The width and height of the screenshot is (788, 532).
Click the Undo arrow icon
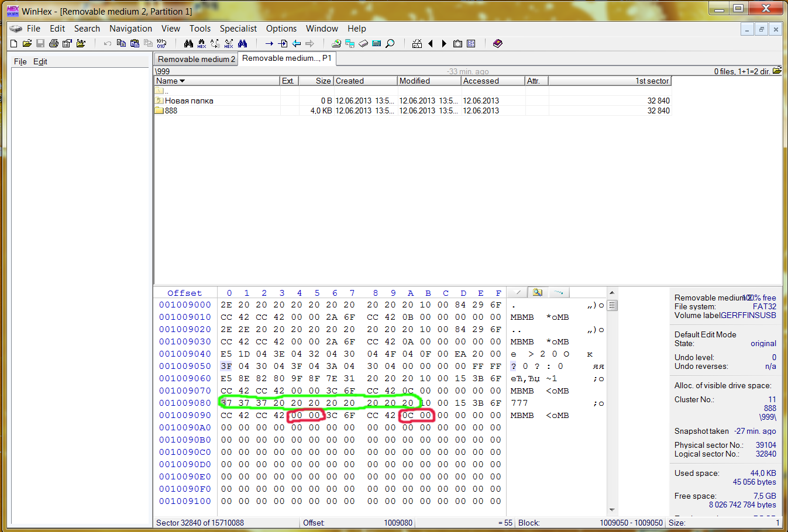[x=108, y=43]
